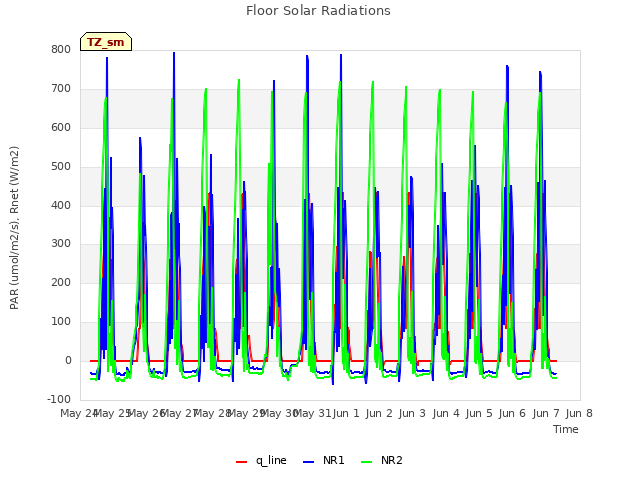
Task: Click the 500 y-axis tick label
Action: pos(61,167)
